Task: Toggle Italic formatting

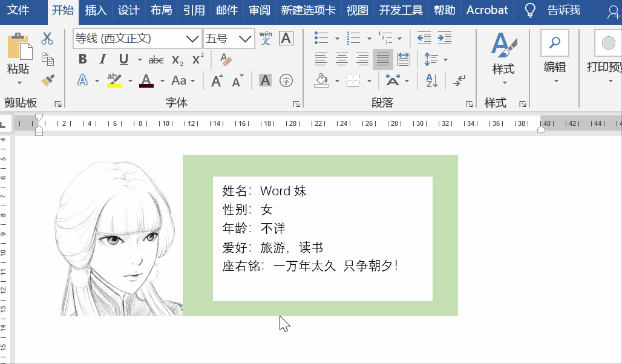Action: [x=103, y=59]
